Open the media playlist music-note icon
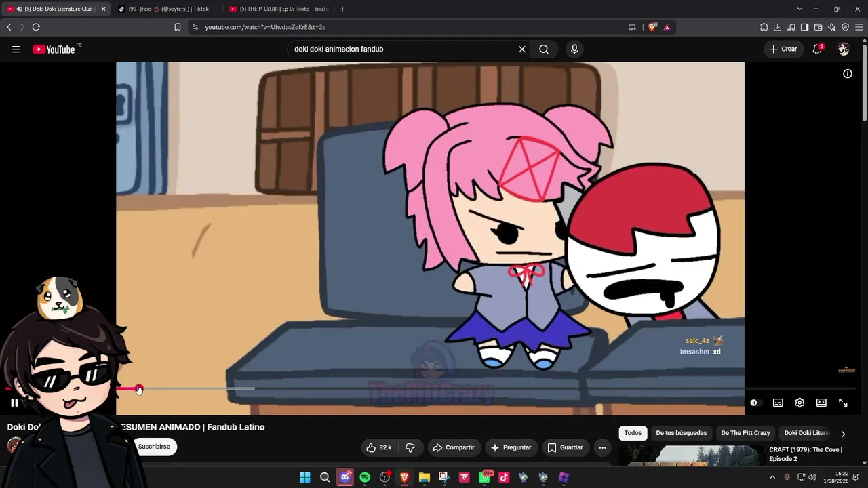This screenshot has width=868, height=488. (x=791, y=27)
